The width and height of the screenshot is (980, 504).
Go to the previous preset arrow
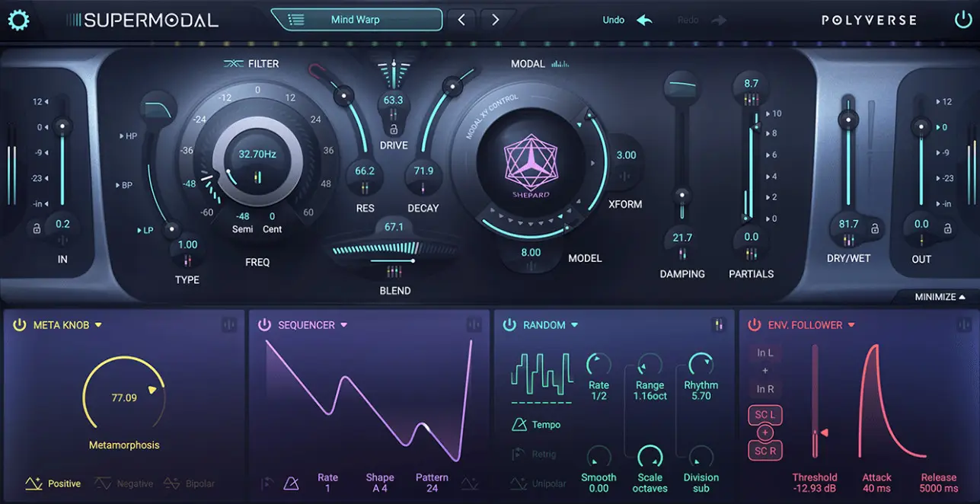pos(461,20)
